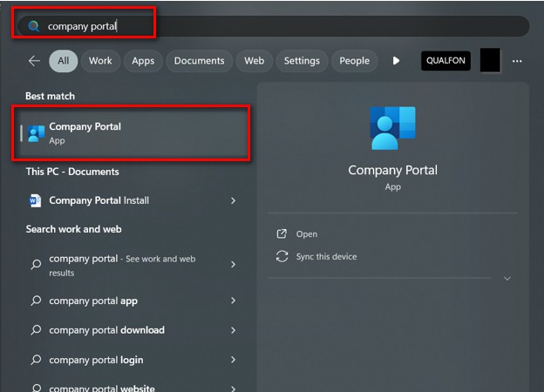Click the large Company Portal icon in preview pane
Image resolution: width=544 pixels, height=392 pixels.
[392, 128]
